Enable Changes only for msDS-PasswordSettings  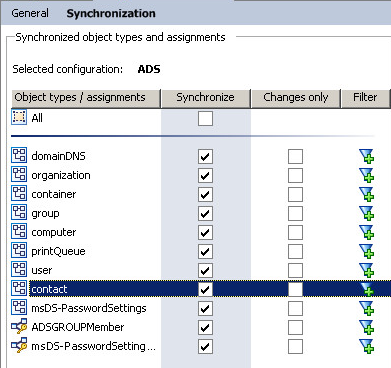coord(295,308)
